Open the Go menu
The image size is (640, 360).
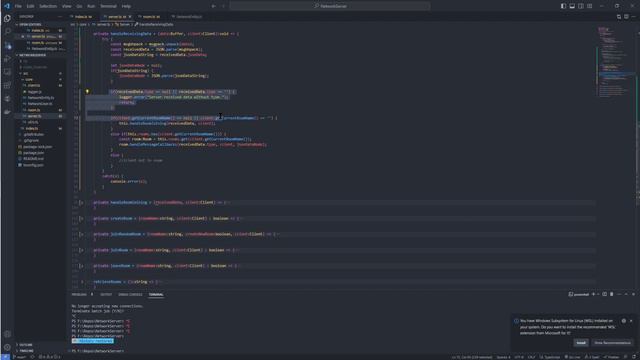click(79, 6)
